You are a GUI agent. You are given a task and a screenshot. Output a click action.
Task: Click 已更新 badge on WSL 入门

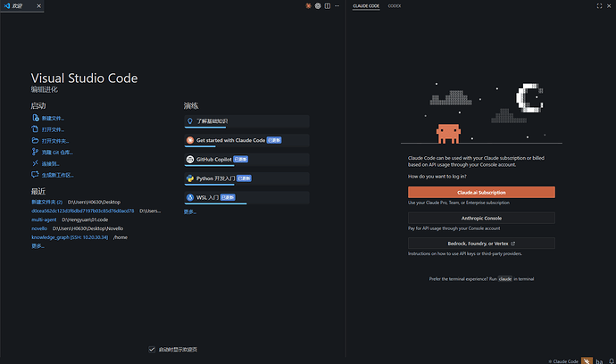(228, 197)
